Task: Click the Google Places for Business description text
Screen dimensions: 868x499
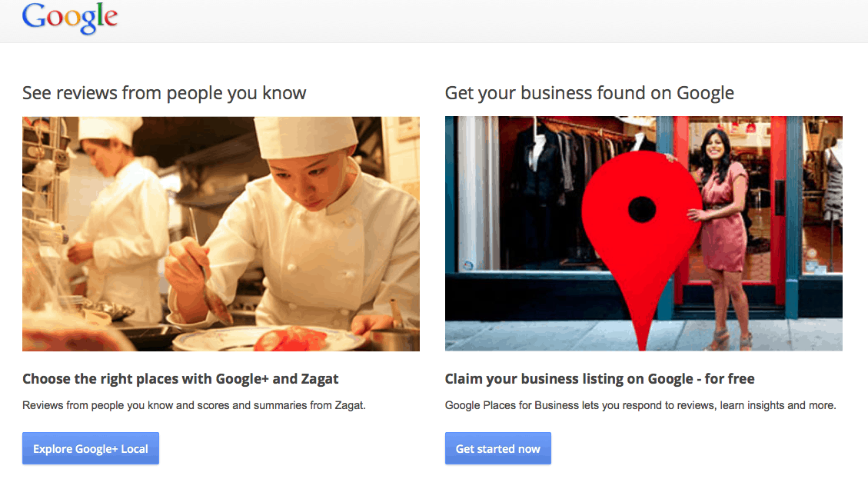Action: coord(640,405)
